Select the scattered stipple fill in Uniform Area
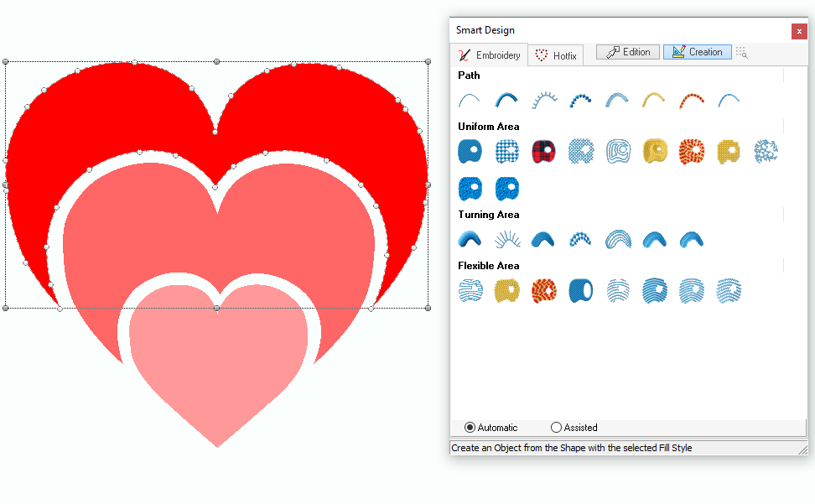Viewport: 815px width, 504px height. click(x=765, y=151)
